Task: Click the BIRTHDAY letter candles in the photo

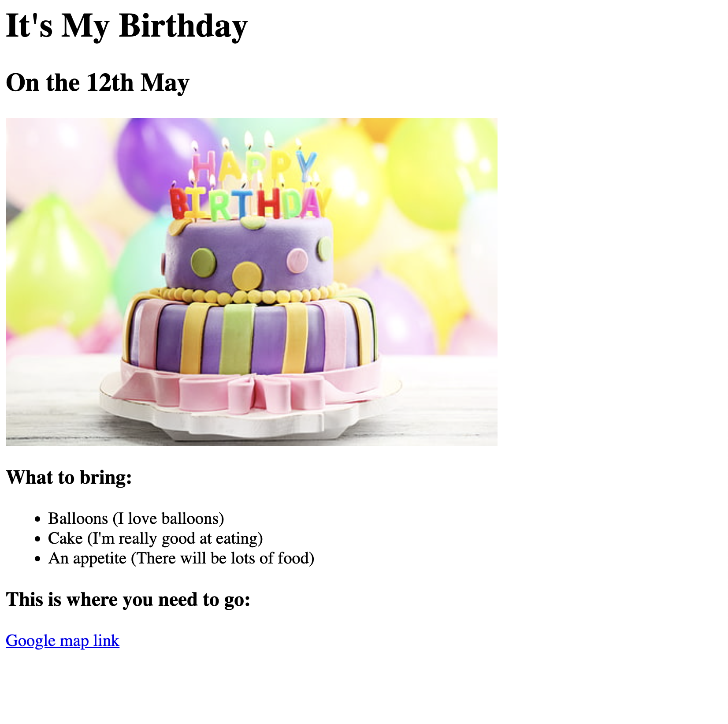Action: pyautogui.click(x=249, y=204)
